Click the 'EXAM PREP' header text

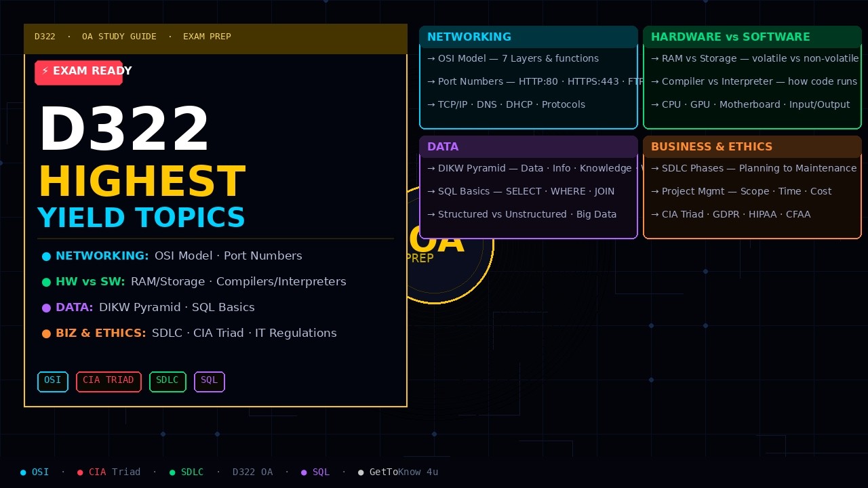click(x=207, y=37)
